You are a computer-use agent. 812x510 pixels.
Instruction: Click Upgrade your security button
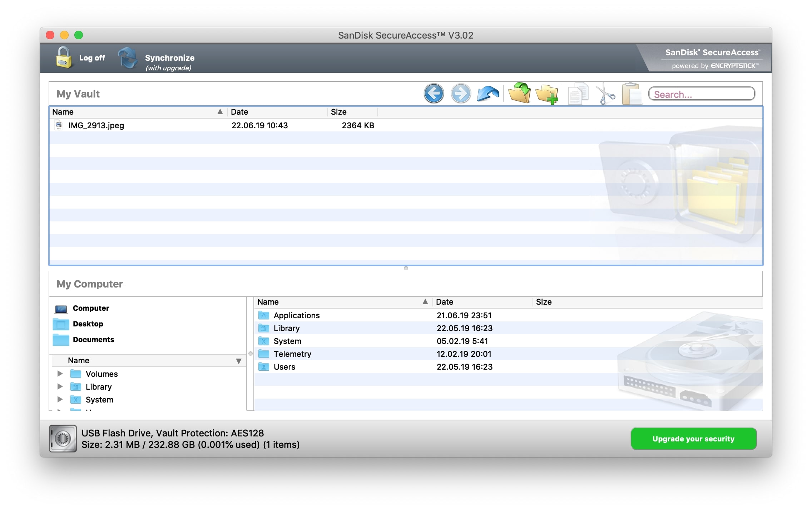(693, 439)
